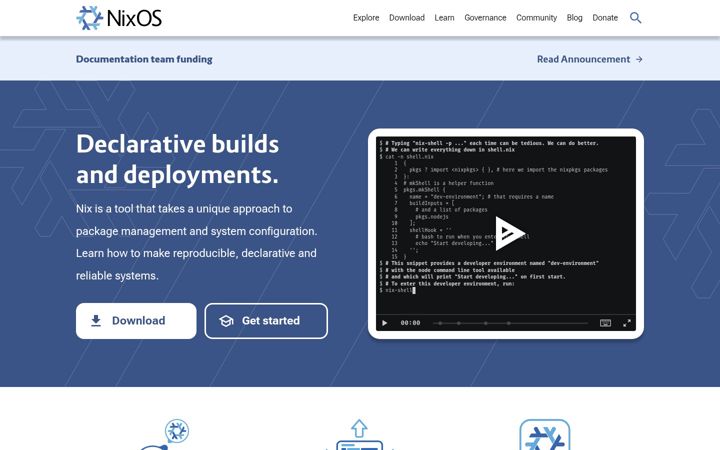The height and width of the screenshot is (450, 720).
Task: Click the snowflake badge illustration at bottom left
Action: [x=177, y=431]
